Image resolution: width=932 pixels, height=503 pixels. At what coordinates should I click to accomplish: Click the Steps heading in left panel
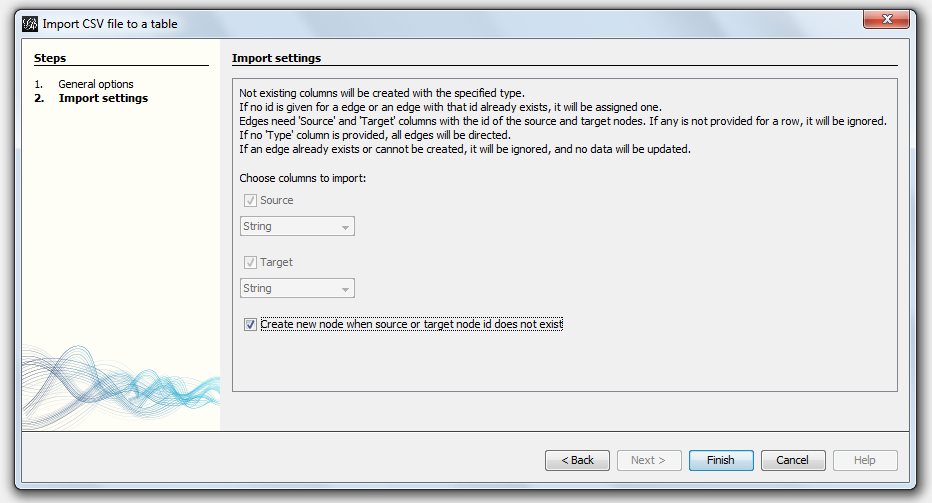50,58
